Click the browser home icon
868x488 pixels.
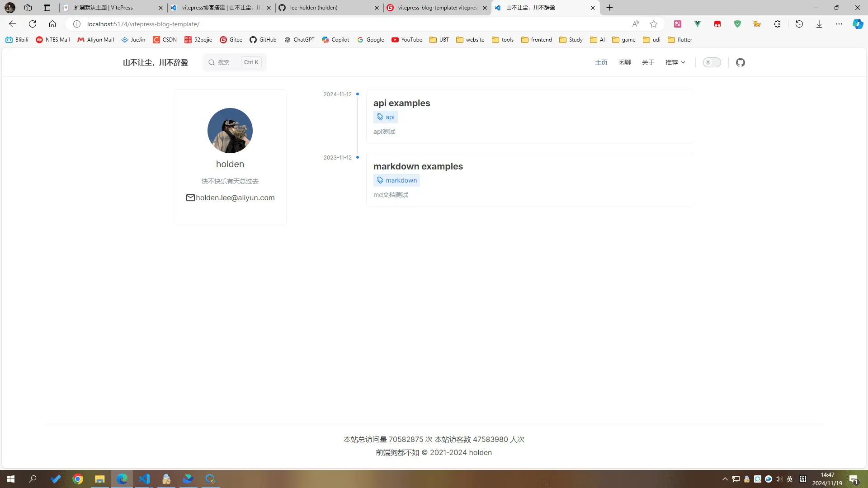pyautogui.click(x=52, y=24)
